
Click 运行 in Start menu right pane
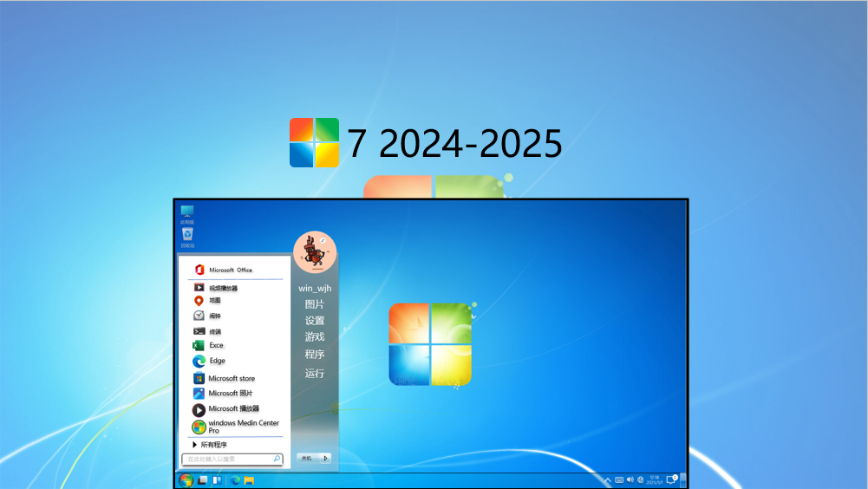(315, 374)
